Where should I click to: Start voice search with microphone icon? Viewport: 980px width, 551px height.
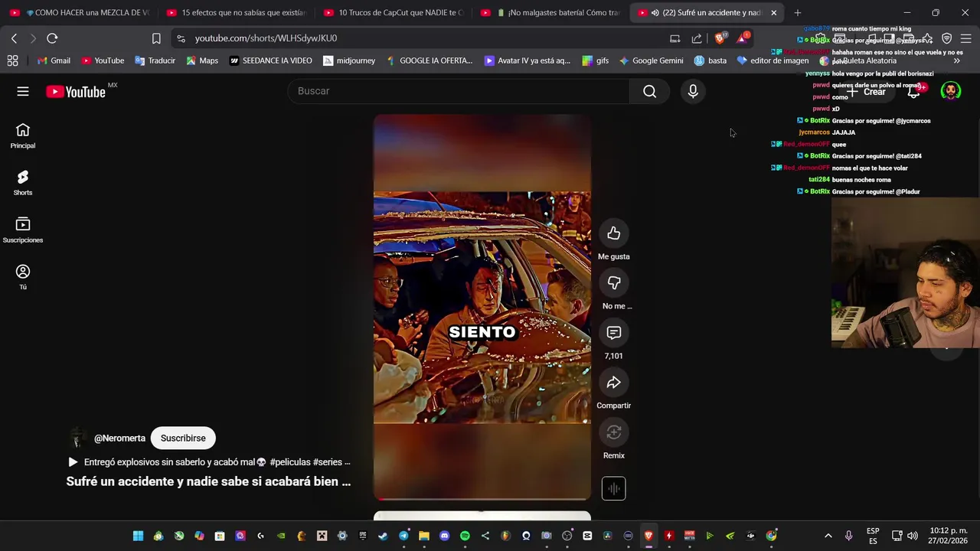(x=693, y=91)
